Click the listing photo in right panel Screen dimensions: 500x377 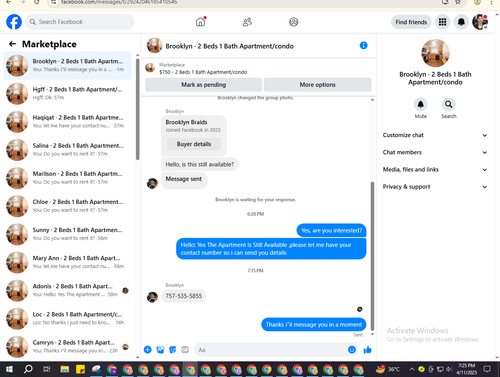pyautogui.click(x=435, y=53)
